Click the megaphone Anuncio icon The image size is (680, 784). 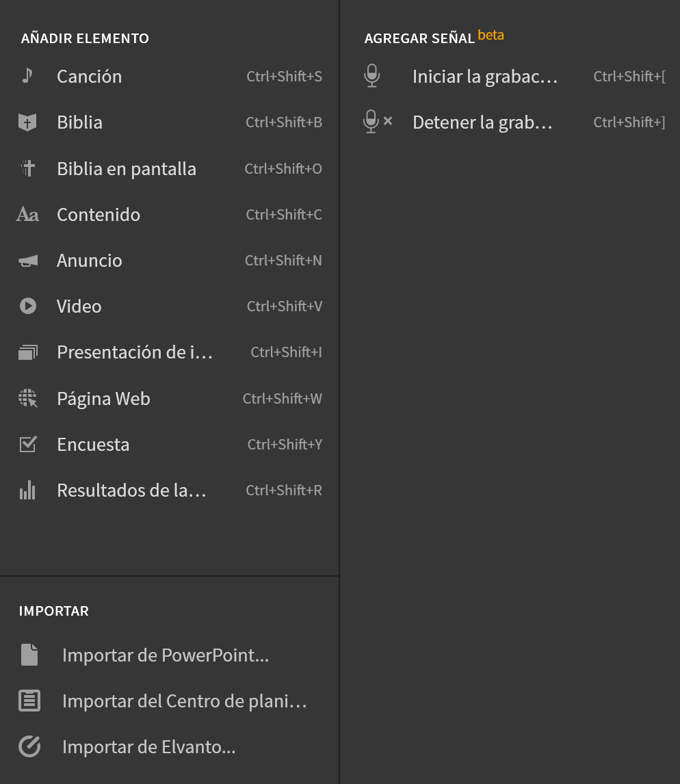28,261
